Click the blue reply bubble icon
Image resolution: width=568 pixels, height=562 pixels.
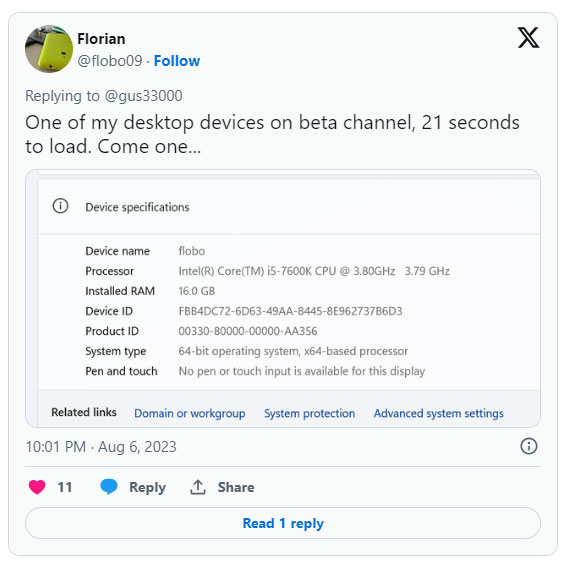[x=109, y=487]
